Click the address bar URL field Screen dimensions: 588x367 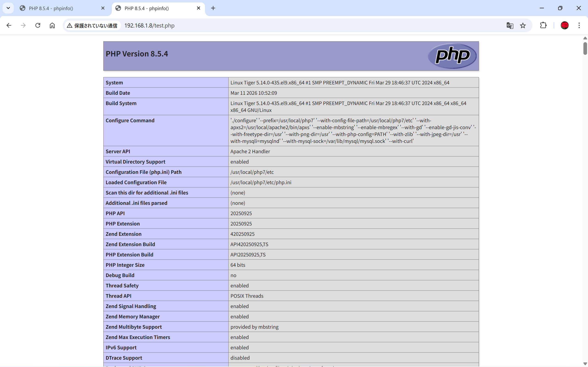tap(291, 25)
